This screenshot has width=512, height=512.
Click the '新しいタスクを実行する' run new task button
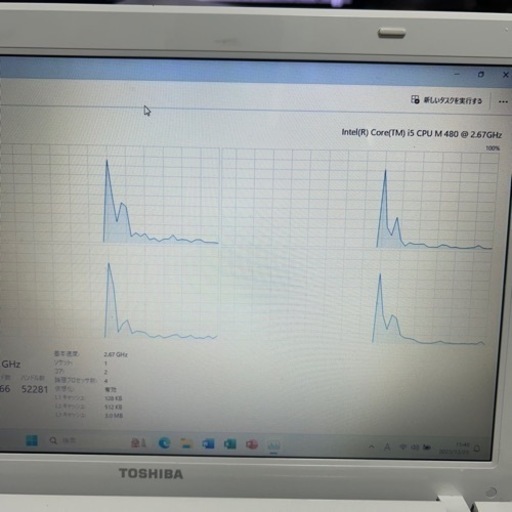pos(447,100)
